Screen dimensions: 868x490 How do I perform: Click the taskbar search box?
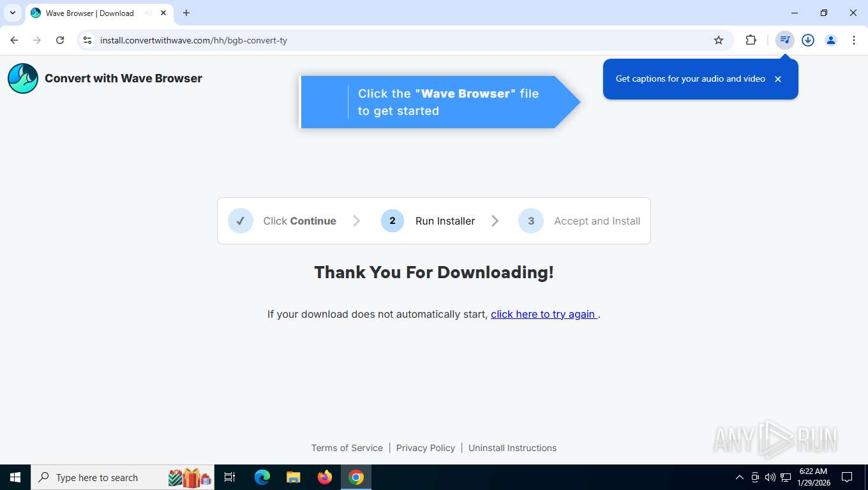point(123,477)
